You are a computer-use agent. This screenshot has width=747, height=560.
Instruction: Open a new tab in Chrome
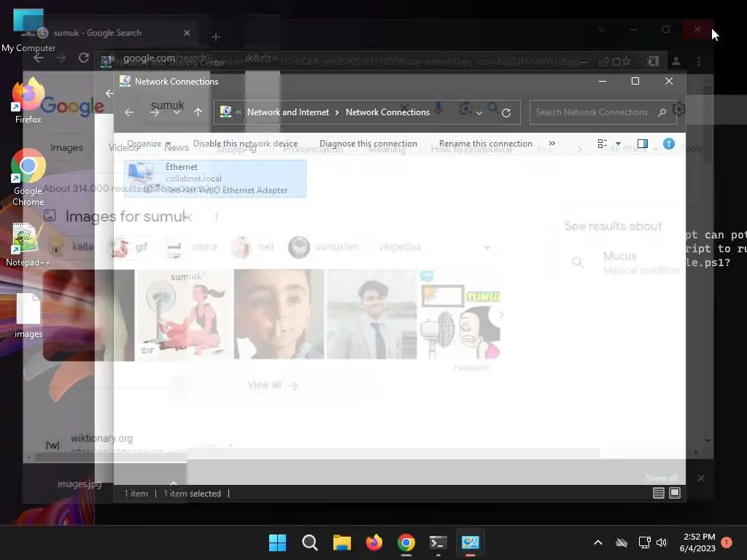(x=215, y=36)
